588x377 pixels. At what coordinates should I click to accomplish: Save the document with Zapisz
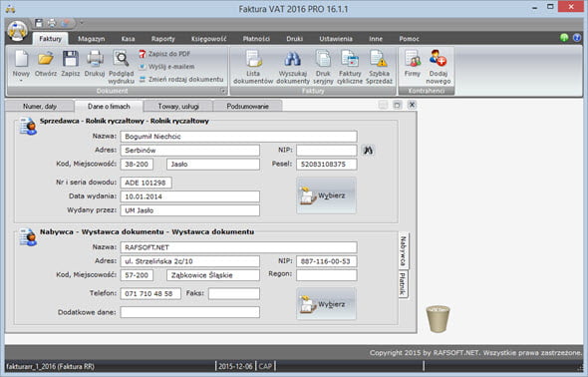(x=71, y=64)
